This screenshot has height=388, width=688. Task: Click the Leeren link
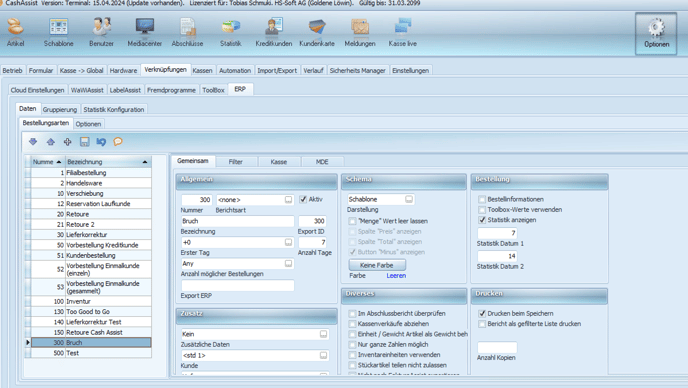tap(396, 276)
